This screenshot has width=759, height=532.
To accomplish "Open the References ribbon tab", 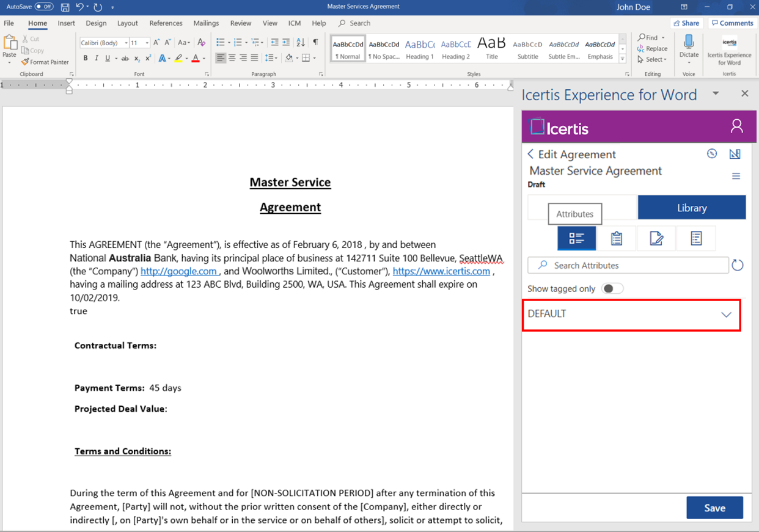I will coord(166,23).
